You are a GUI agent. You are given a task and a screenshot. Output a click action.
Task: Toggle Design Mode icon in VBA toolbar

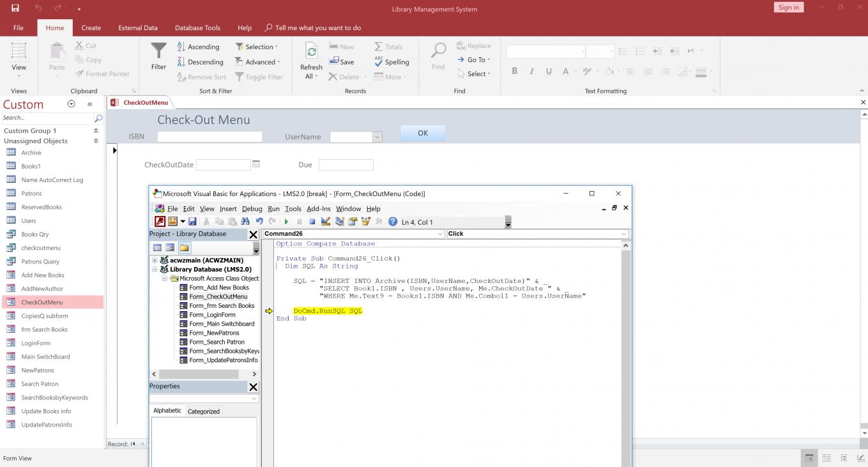(326, 222)
